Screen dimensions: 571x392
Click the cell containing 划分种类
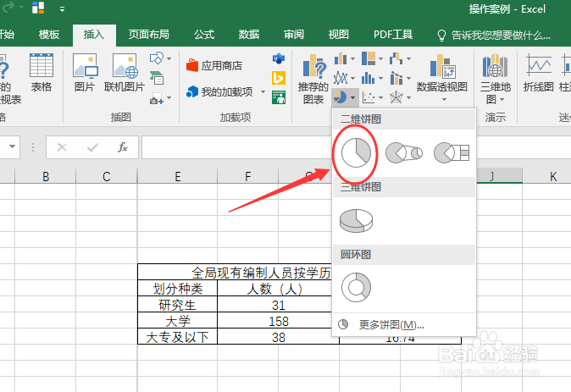177,289
